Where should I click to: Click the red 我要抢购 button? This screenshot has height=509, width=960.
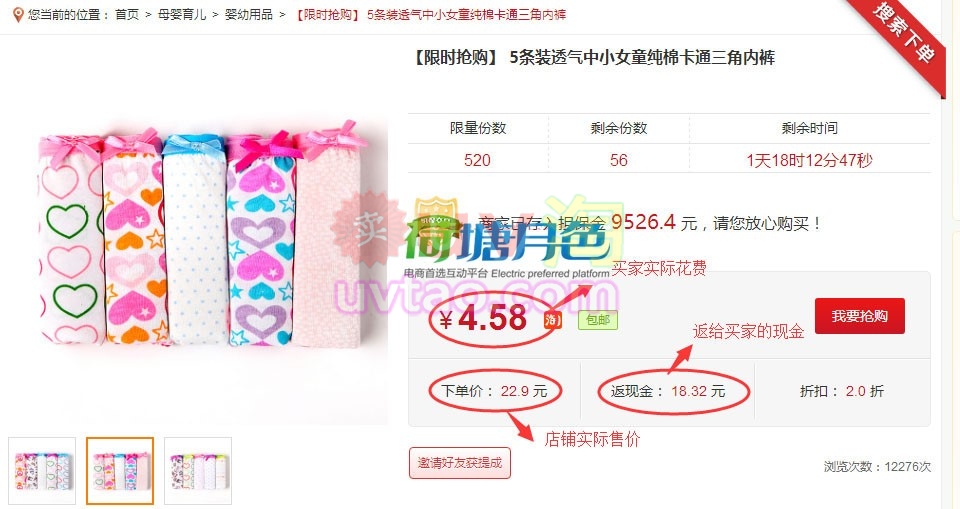(x=859, y=316)
